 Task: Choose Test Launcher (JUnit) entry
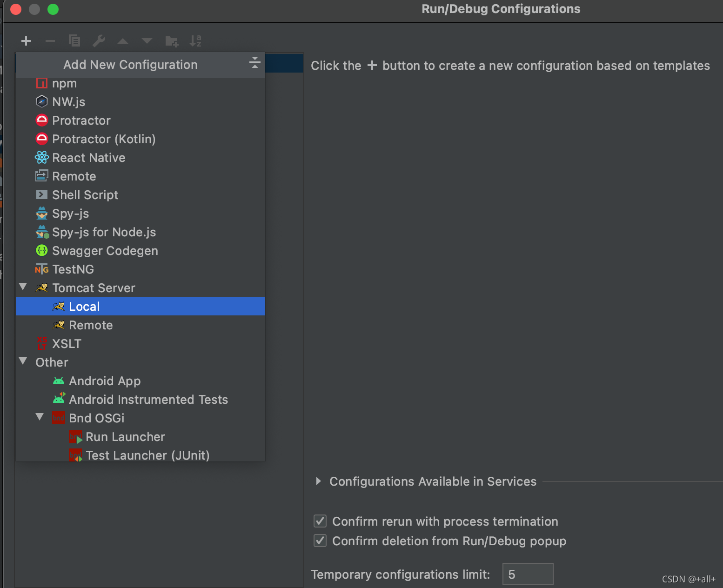[x=141, y=454]
